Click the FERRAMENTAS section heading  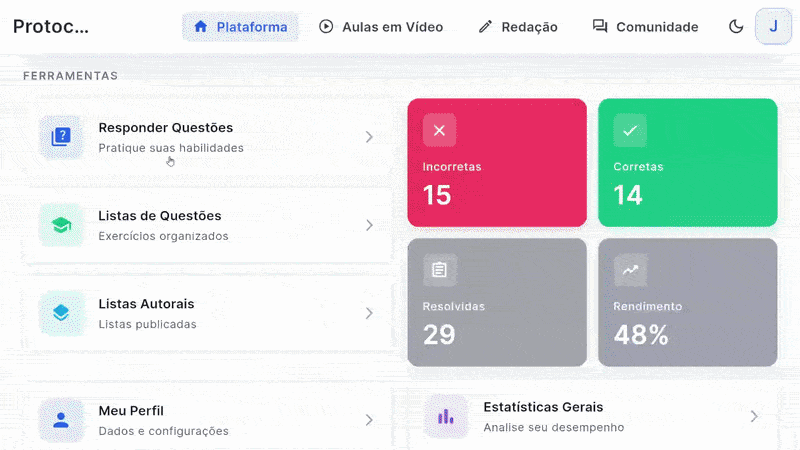(x=70, y=76)
